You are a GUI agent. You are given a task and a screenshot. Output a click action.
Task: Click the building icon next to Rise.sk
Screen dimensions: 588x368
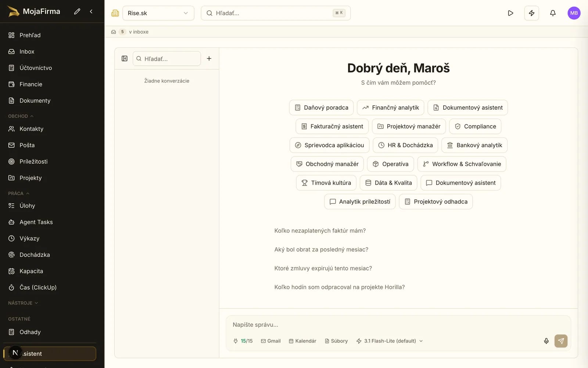(115, 13)
